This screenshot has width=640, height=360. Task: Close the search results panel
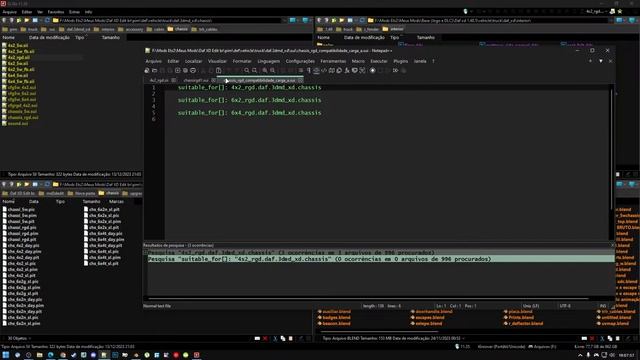point(612,245)
